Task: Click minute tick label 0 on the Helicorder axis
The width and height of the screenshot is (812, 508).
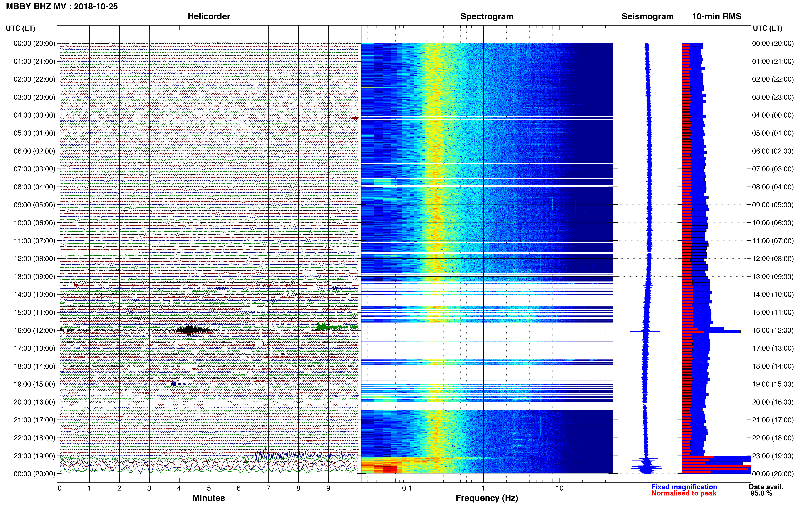Action: click(x=59, y=488)
